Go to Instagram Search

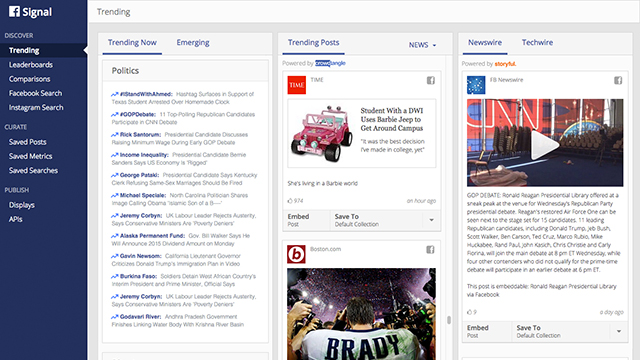[36, 108]
